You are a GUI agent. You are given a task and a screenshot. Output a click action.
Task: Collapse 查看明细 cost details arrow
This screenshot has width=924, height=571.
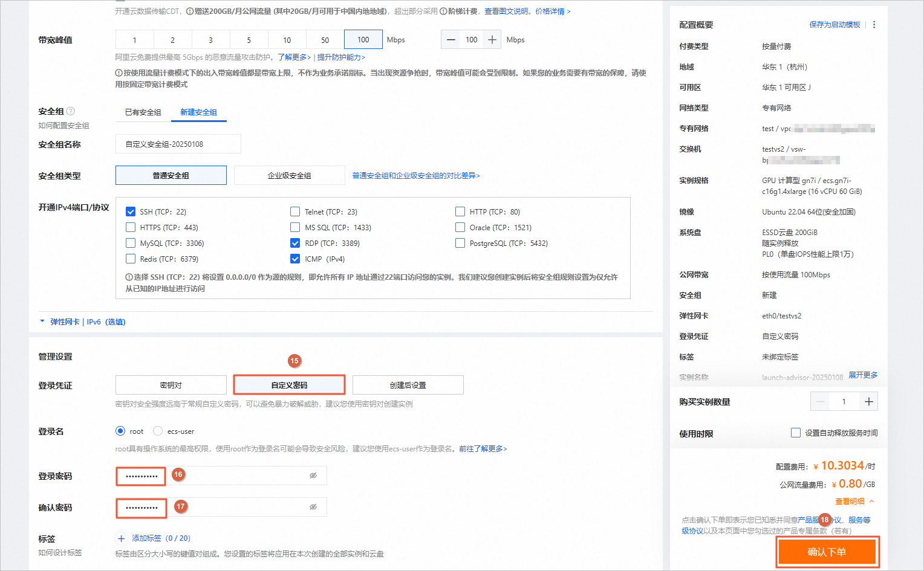871,501
